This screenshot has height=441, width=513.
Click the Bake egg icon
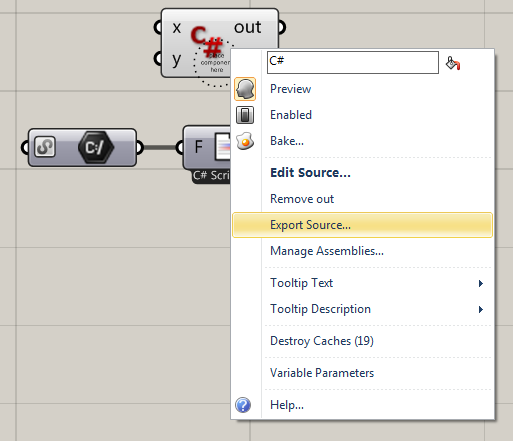[245, 141]
